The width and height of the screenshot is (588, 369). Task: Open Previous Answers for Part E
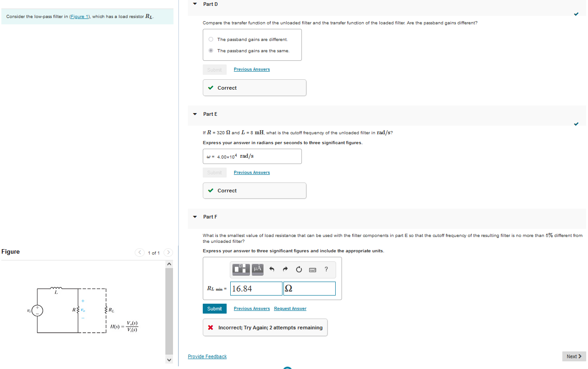click(x=252, y=173)
